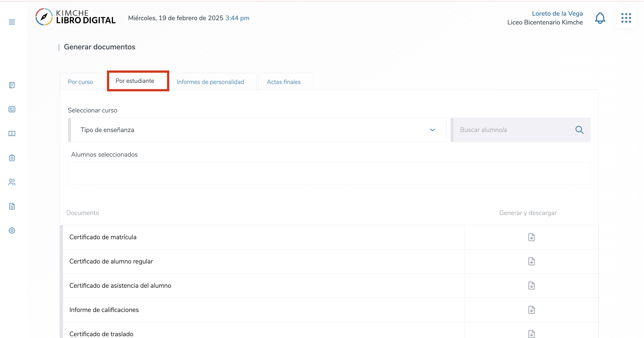Select the Actas finales tab
Viewport: 644px width, 338px height.
point(283,82)
